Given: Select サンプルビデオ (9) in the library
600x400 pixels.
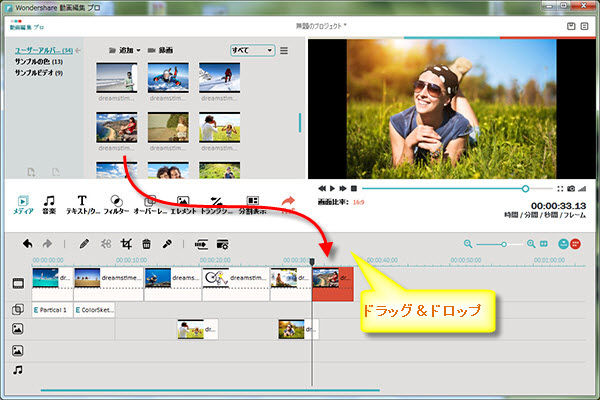Looking at the screenshot, I should [39, 73].
